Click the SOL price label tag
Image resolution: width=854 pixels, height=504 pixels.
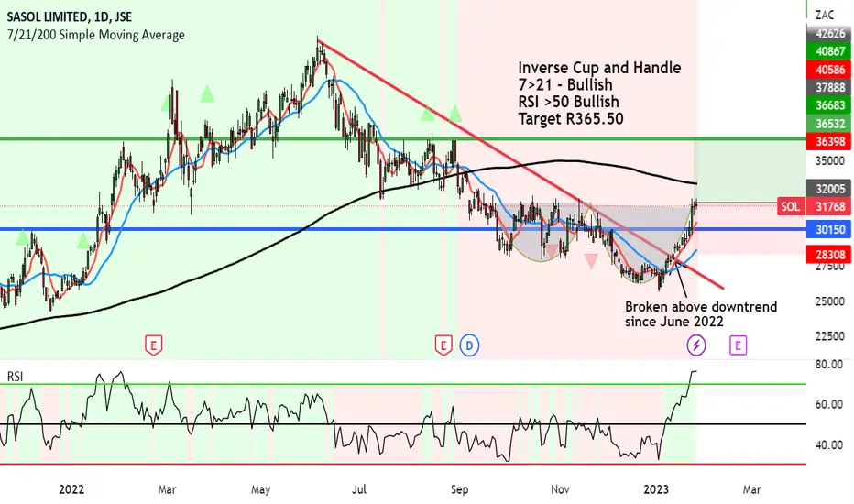click(790, 206)
